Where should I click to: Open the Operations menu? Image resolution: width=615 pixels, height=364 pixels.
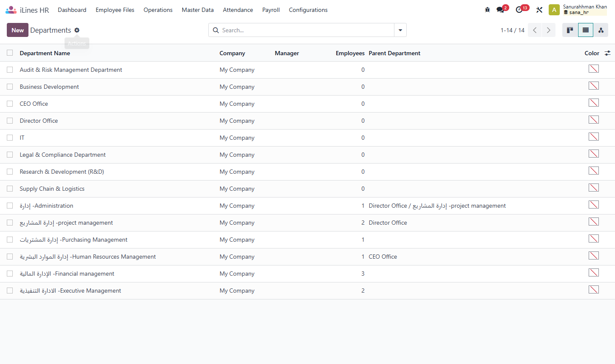(158, 10)
